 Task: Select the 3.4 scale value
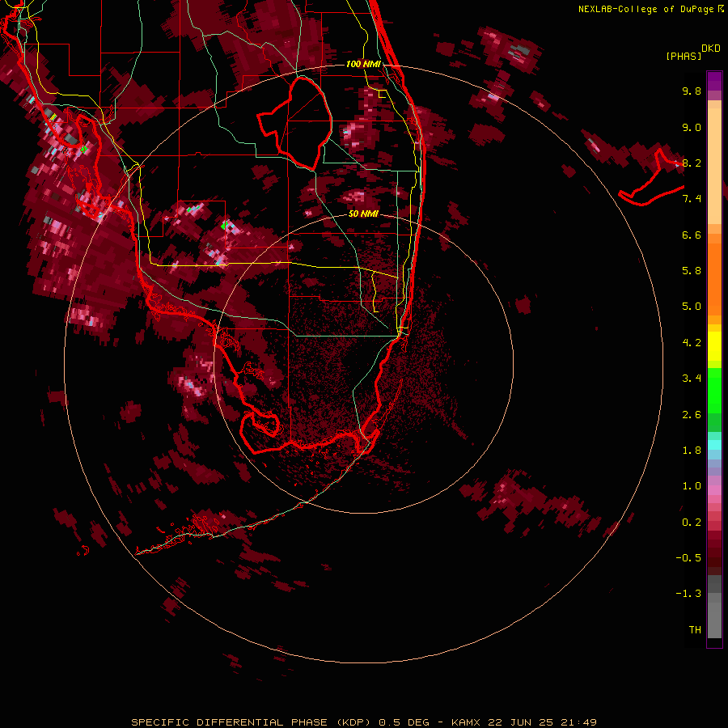[x=692, y=379]
